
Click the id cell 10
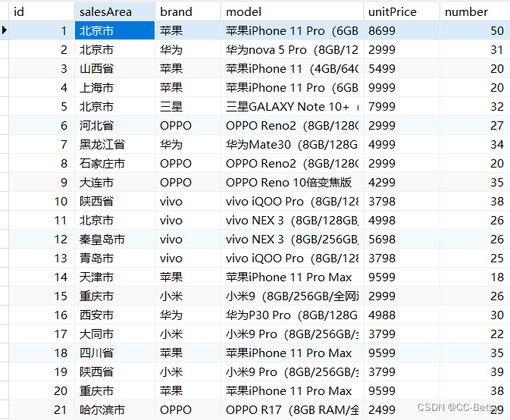tap(42, 202)
